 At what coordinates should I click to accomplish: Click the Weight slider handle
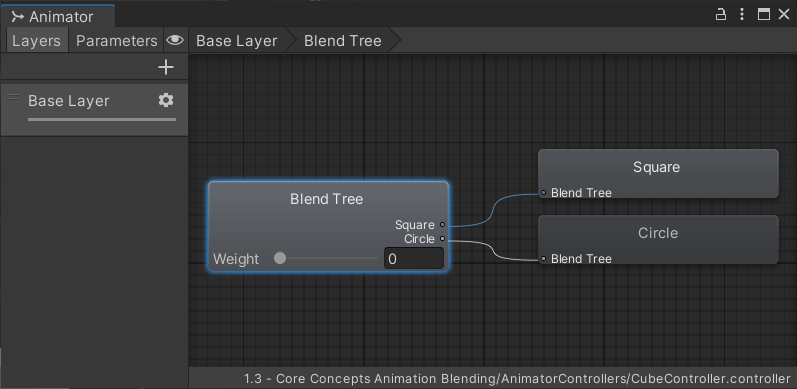coord(280,258)
